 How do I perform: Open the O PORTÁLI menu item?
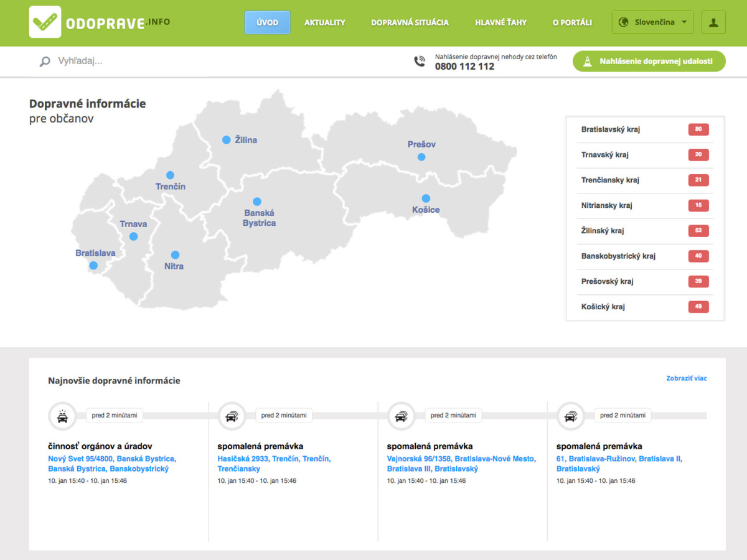point(572,22)
